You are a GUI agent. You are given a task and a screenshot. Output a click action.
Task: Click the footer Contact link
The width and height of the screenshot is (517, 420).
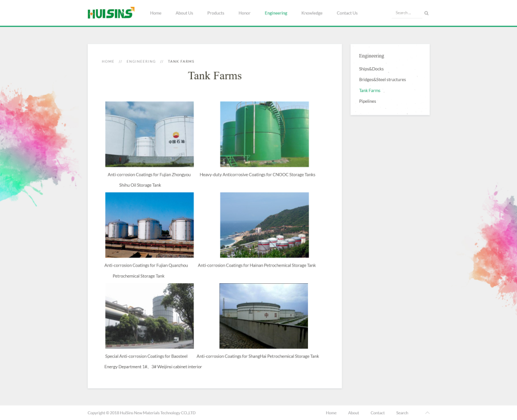[x=377, y=413]
